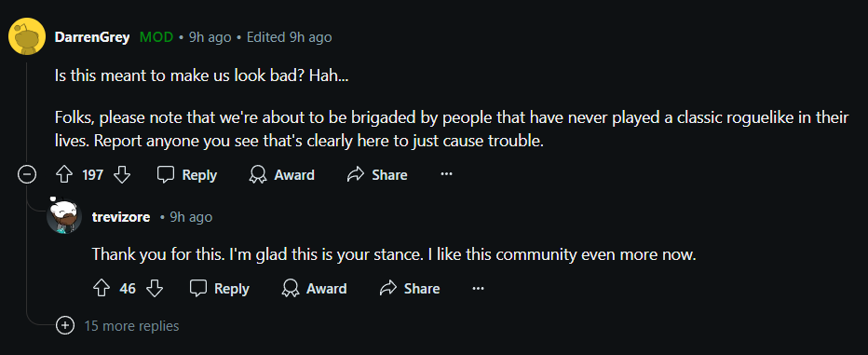Open trevizore's avatar profile

(x=64, y=216)
